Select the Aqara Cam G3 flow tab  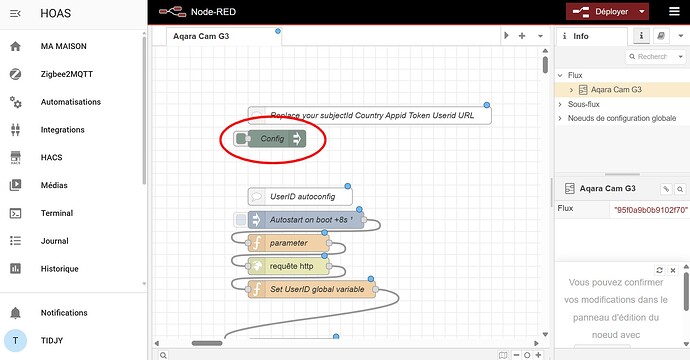224,36
